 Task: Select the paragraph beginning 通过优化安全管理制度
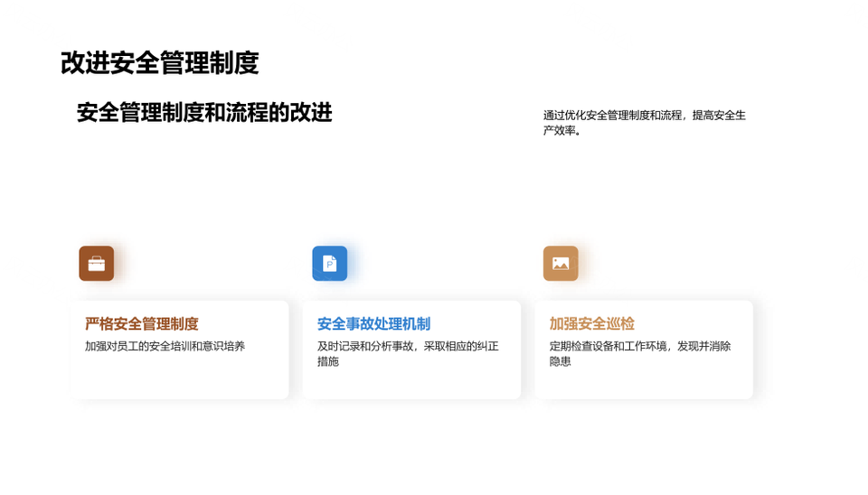[645, 123]
